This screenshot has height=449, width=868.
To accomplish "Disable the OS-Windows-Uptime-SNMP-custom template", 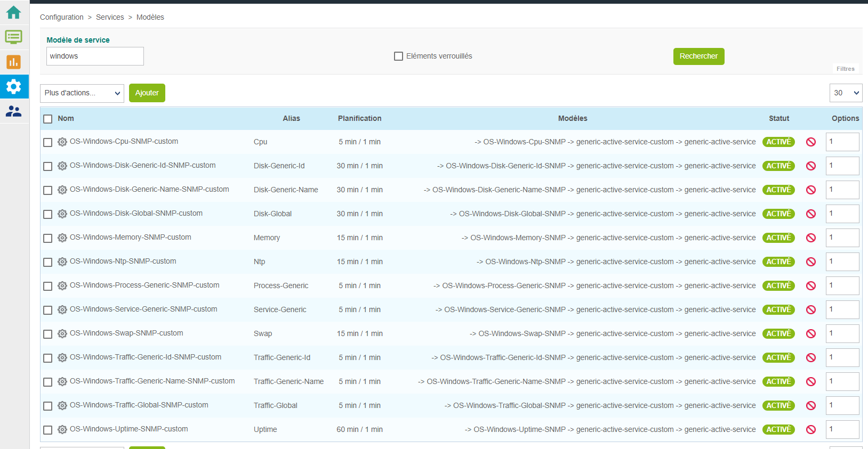I will click(810, 429).
